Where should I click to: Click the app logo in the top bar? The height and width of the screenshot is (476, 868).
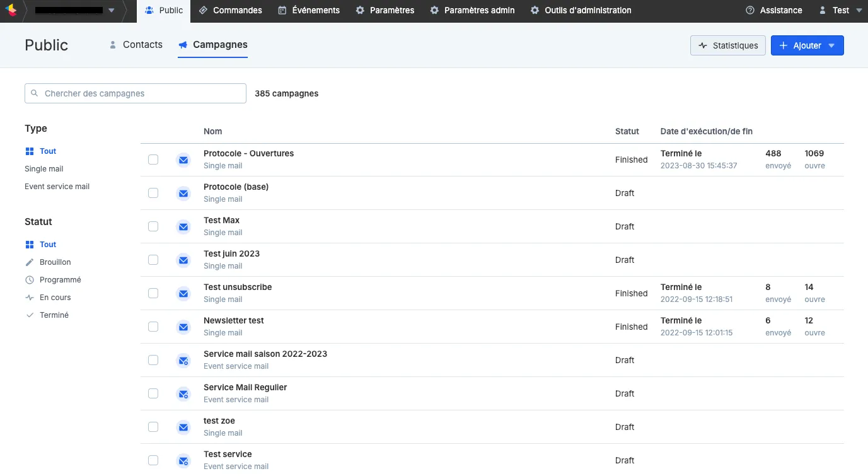(11, 10)
